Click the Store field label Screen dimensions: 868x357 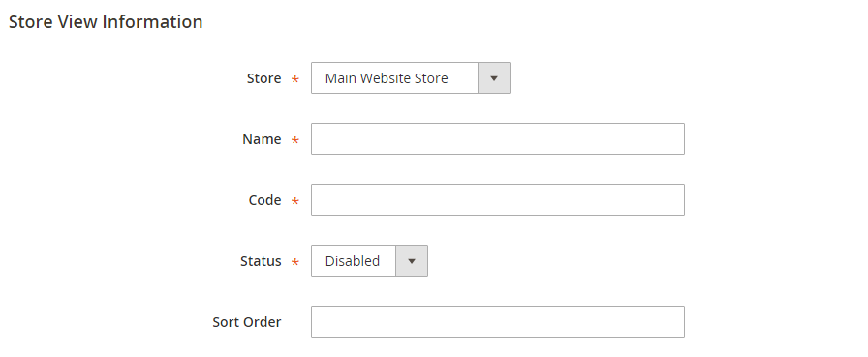click(x=264, y=78)
